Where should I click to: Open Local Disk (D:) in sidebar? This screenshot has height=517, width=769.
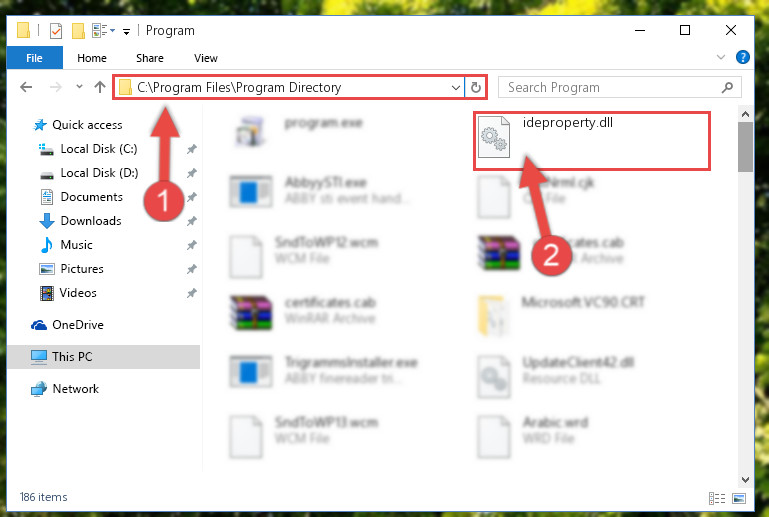pos(99,173)
